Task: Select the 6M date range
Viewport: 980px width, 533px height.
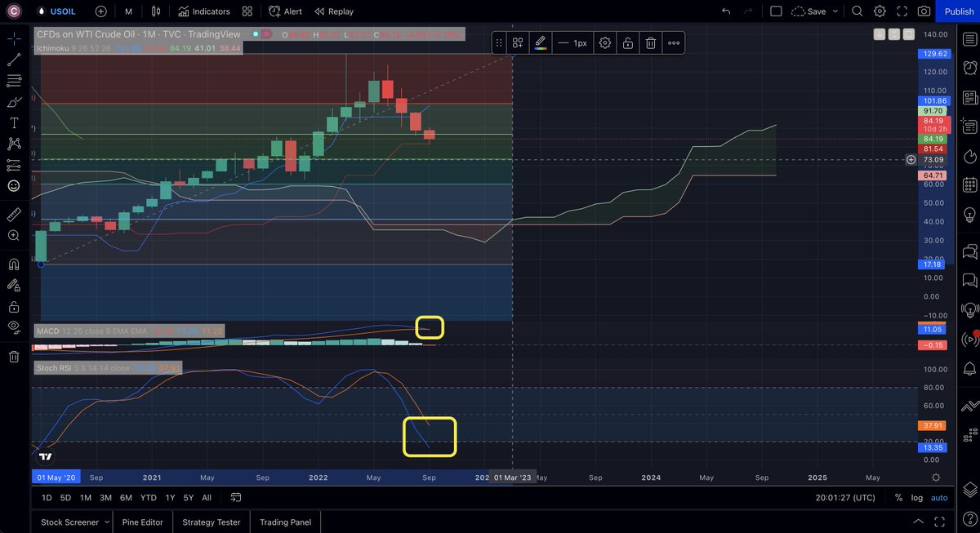Action: [x=126, y=497]
